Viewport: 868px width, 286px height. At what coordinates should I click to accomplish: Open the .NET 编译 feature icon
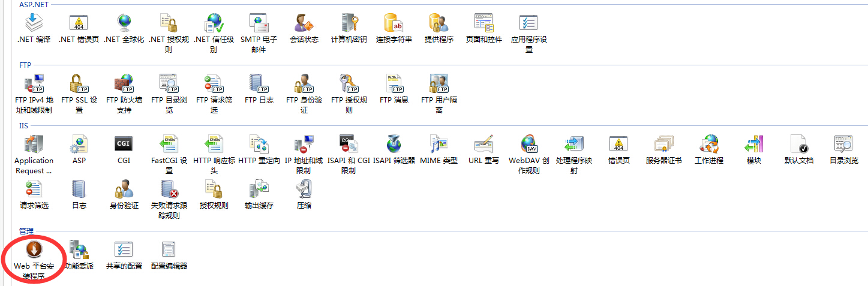tap(34, 23)
